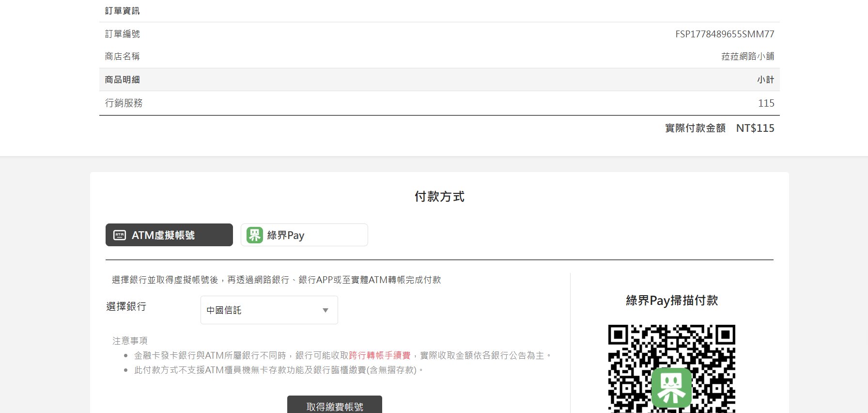Click the 行銷服務 item row
The width and height of the screenshot is (868, 413).
[439, 103]
